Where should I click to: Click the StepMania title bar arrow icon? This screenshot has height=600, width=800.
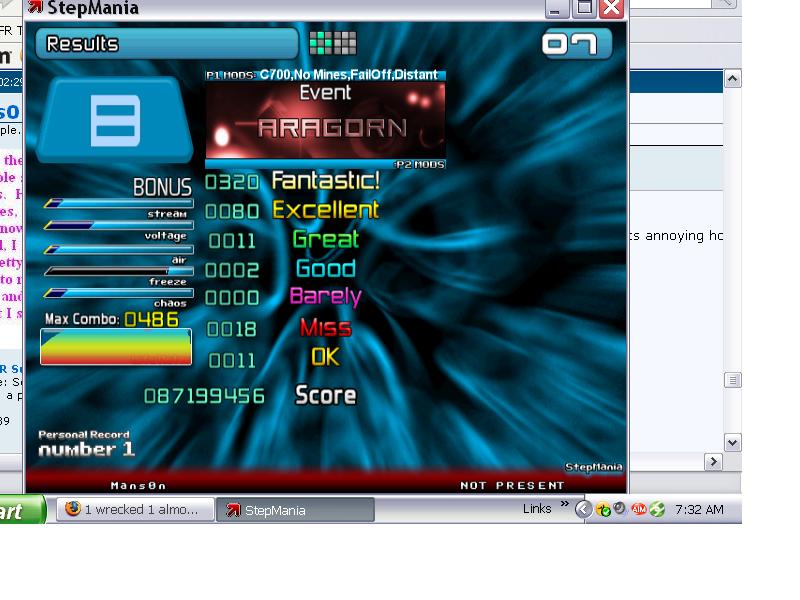[35, 7]
